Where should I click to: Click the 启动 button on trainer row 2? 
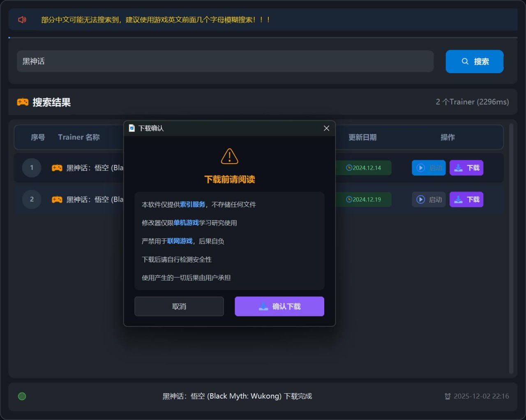click(x=429, y=199)
